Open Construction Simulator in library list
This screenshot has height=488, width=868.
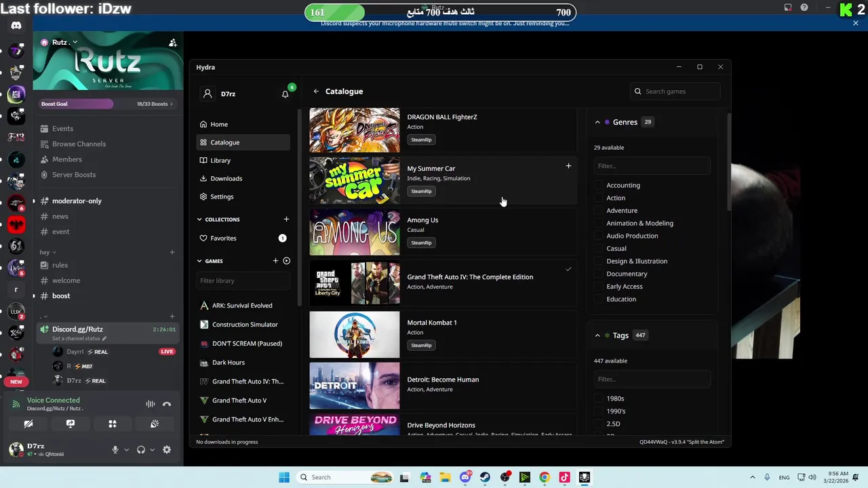(243, 325)
